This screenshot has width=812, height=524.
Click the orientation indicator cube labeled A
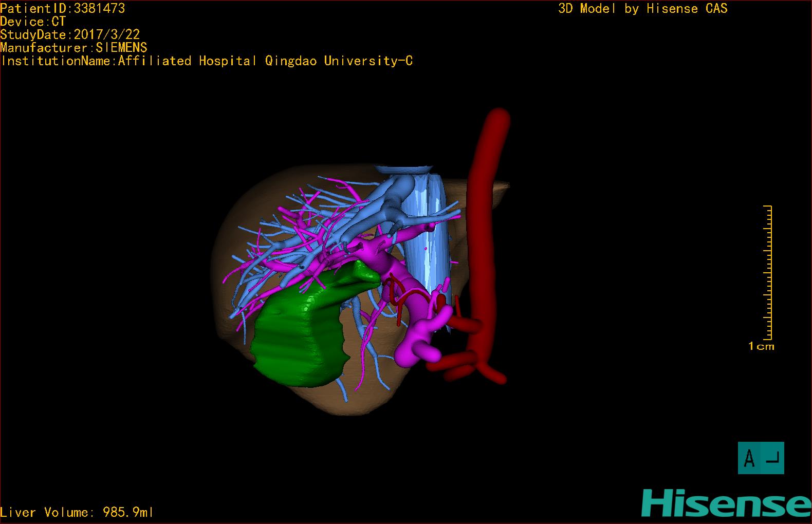click(761, 458)
